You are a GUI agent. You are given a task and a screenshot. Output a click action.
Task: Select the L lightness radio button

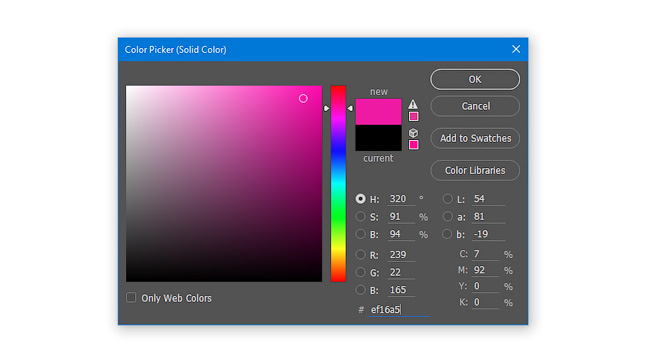448,199
